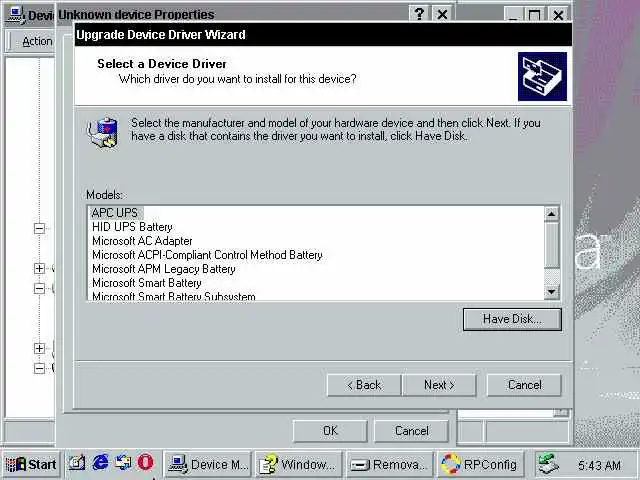The image size is (640, 480).
Task: Click the hardware wizard banner icon
Action: pyautogui.click(x=542, y=76)
